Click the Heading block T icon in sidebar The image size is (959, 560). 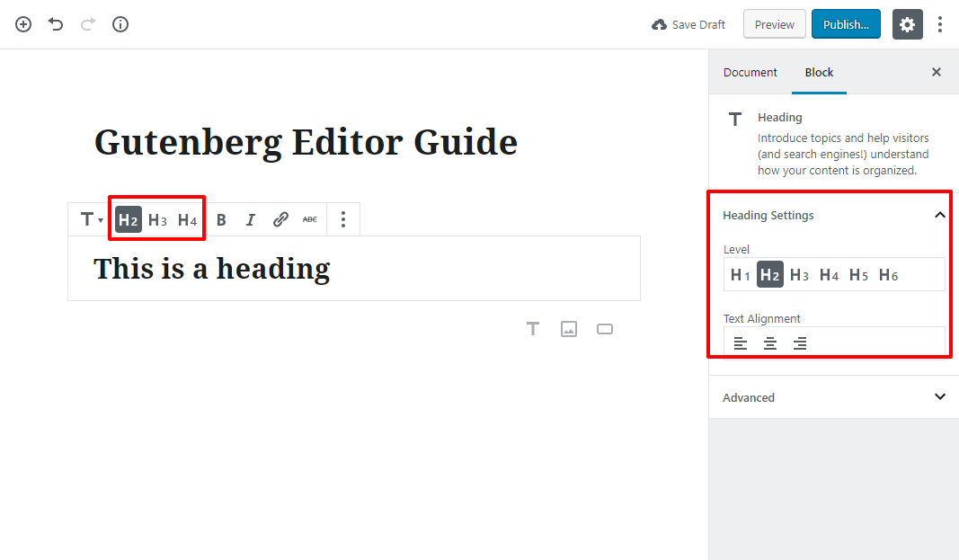pos(735,120)
